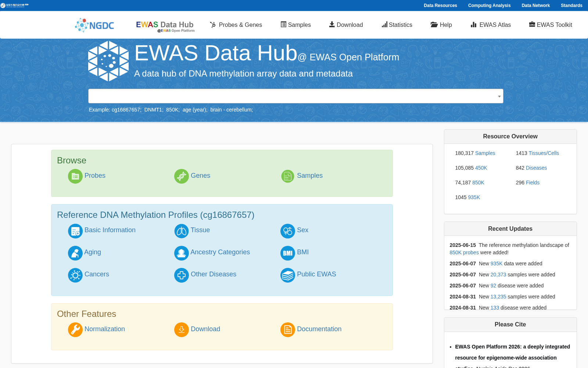Open the Samples navbar menu
This screenshot has width=588, height=368.
click(296, 25)
